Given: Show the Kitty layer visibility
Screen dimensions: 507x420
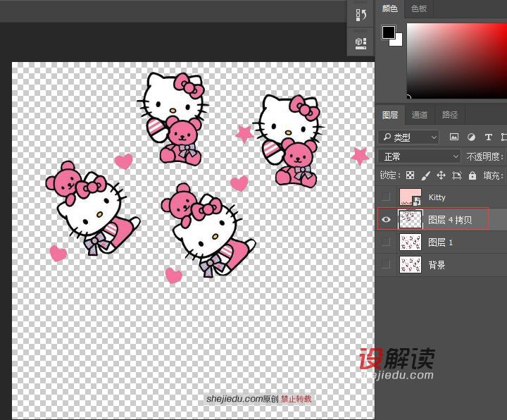Looking at the screenshot, I should point(385,197).
